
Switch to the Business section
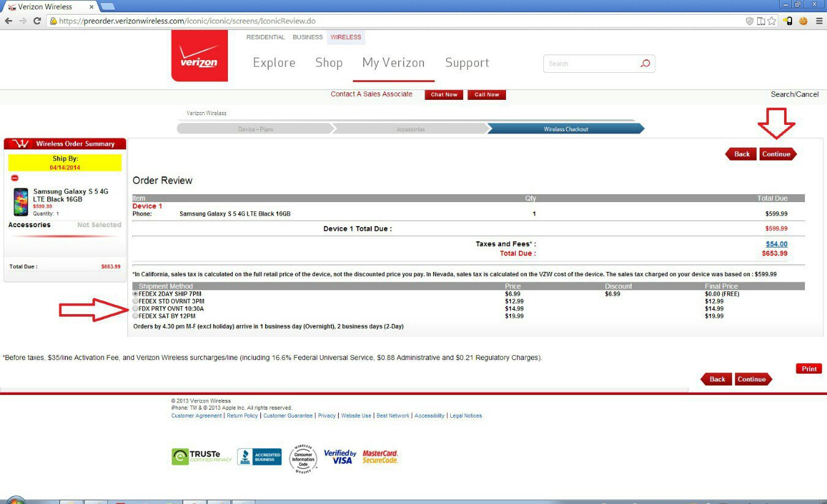coord(308,37)
